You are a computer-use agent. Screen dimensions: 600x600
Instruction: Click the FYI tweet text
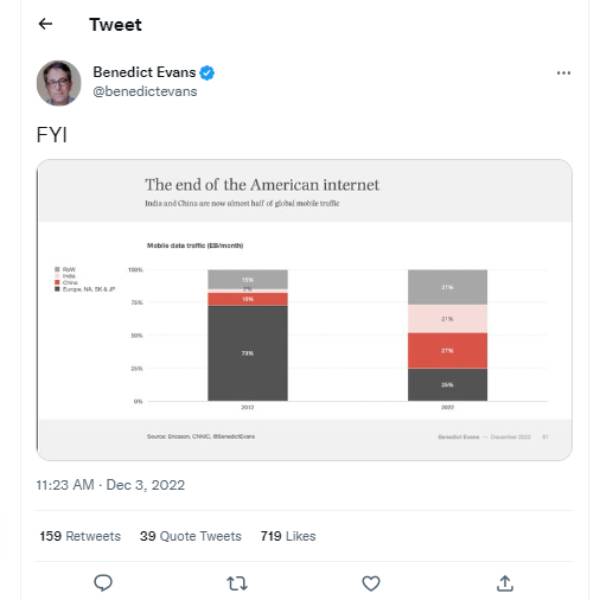click(52, 134)
